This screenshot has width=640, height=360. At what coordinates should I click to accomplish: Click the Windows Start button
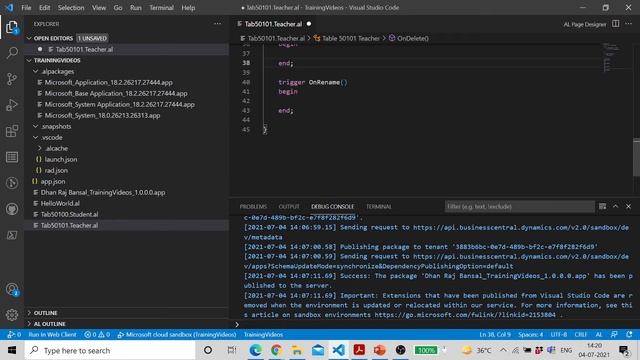point(12,350)
